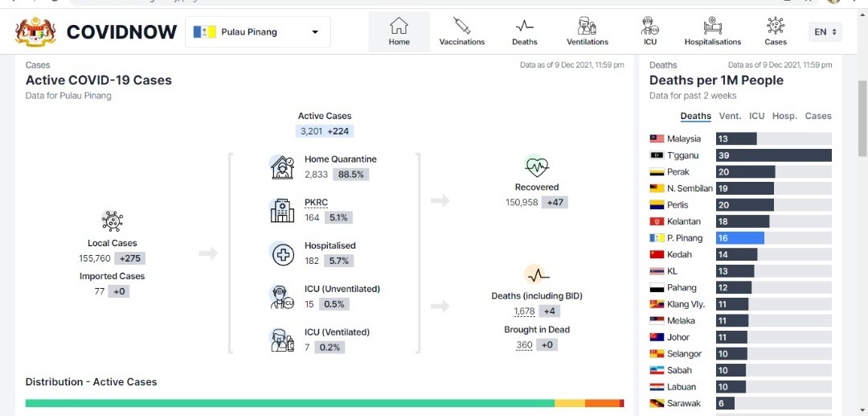Click the '0.2%' ICU (Ventilated) badge
868x416 pixels.
tap(330, 348)
